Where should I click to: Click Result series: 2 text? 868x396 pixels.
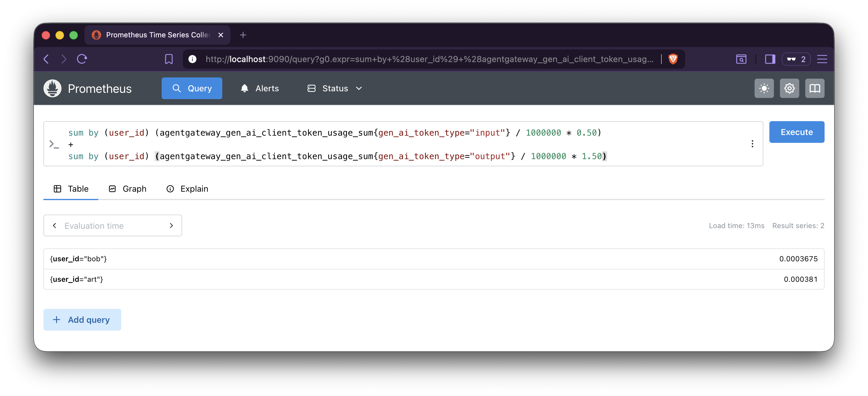798,226
